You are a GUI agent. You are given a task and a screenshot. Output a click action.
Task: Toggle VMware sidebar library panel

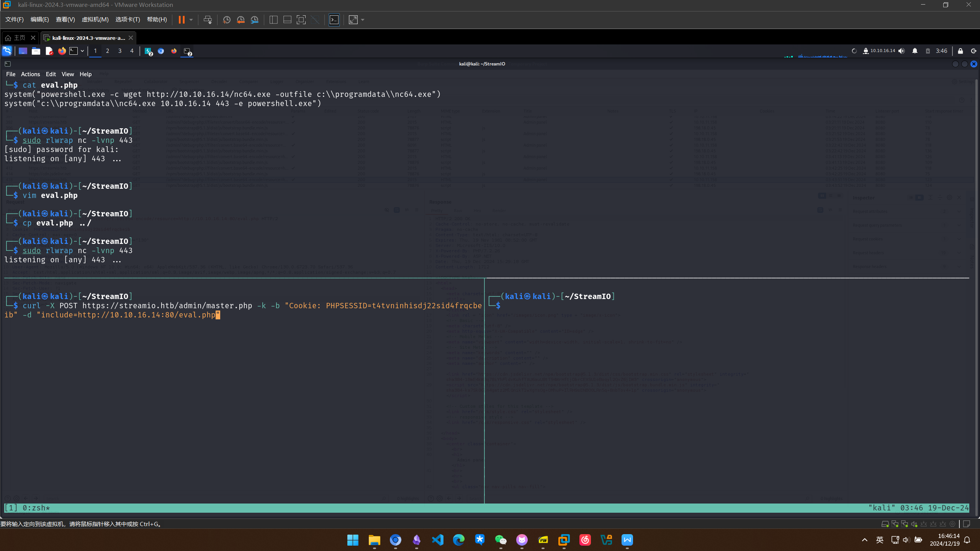click(273, 20)
